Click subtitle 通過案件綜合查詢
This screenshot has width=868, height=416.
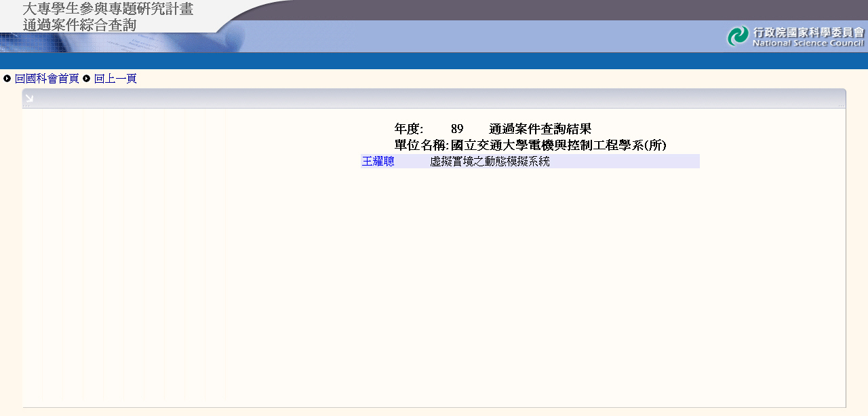[79, 25]
